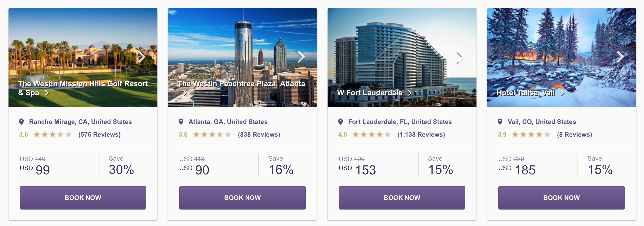Click location pin icon for Vail, CO
This screenshot has width=644, height=226.
pyautogui.click(x=500, y=122)
